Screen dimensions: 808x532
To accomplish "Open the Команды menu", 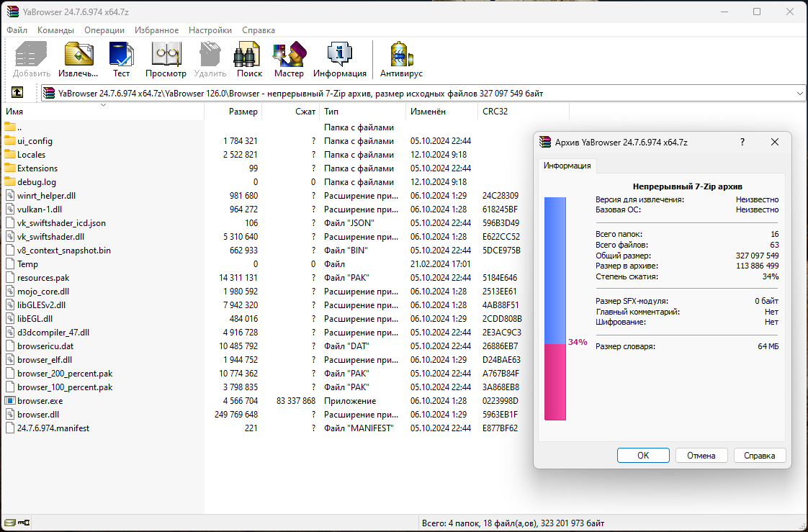I will click(55, 30).
